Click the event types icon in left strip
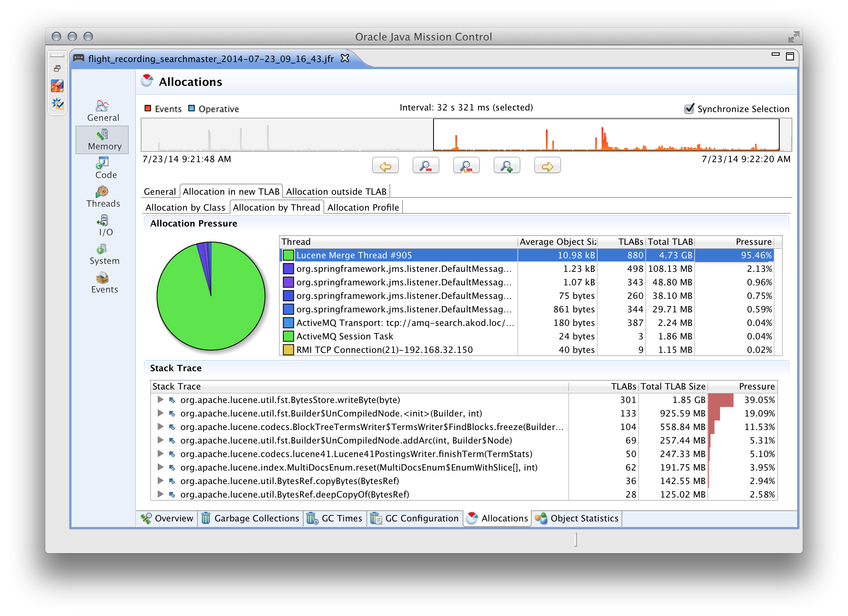The width and height of the screenshot is (848, 616). tap(57, 103)
